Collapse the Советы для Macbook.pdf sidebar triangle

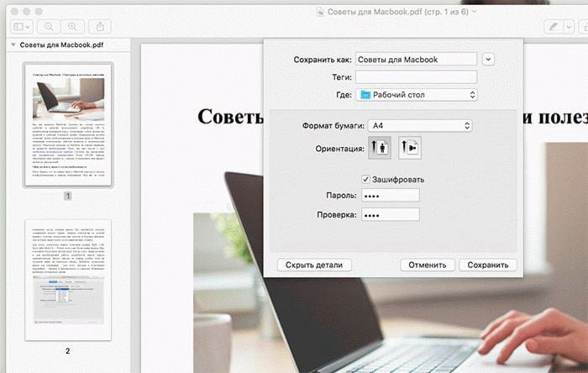[13, 45]
